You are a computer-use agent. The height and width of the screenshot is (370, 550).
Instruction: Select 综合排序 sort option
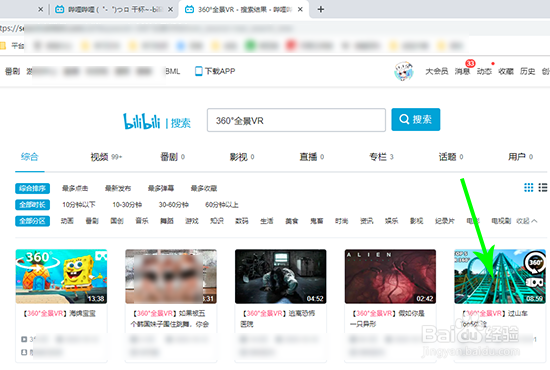32,188
